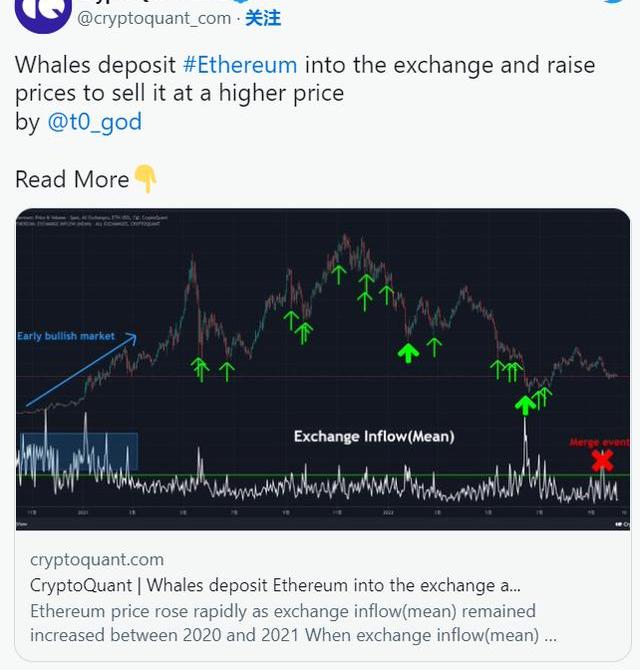Screen dimensions: 640x670
Task: Click the large green arrow near inflow spike
Action: click(524, 404)
